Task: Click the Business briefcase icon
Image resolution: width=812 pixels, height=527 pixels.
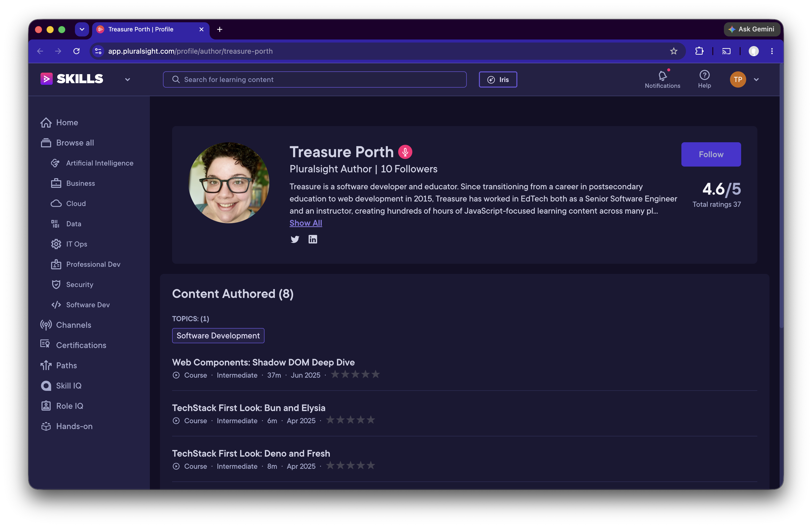Action: tap(56, 183)
